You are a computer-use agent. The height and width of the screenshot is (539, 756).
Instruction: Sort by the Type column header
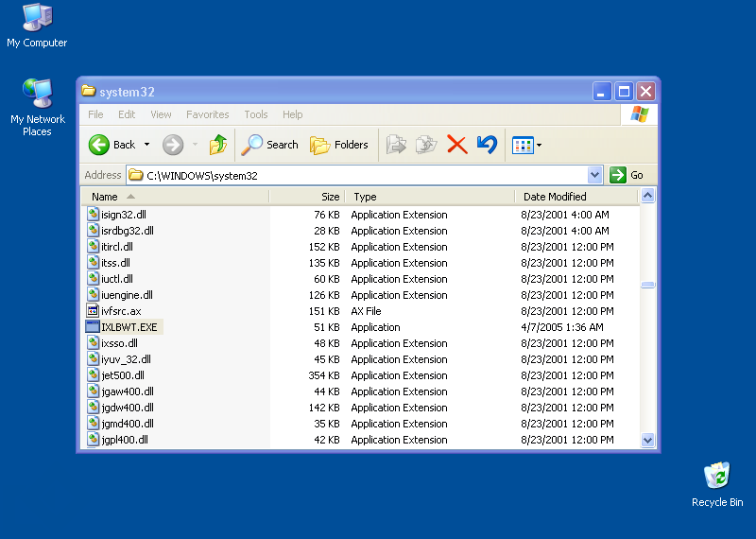point(430,197)
